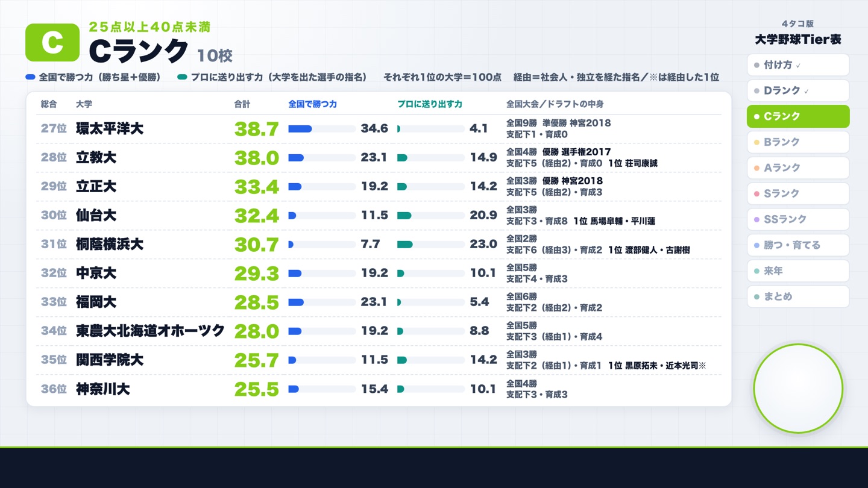Screen dimensions: 868x488
Task: Click the green C rank badge
Action: 52,42
